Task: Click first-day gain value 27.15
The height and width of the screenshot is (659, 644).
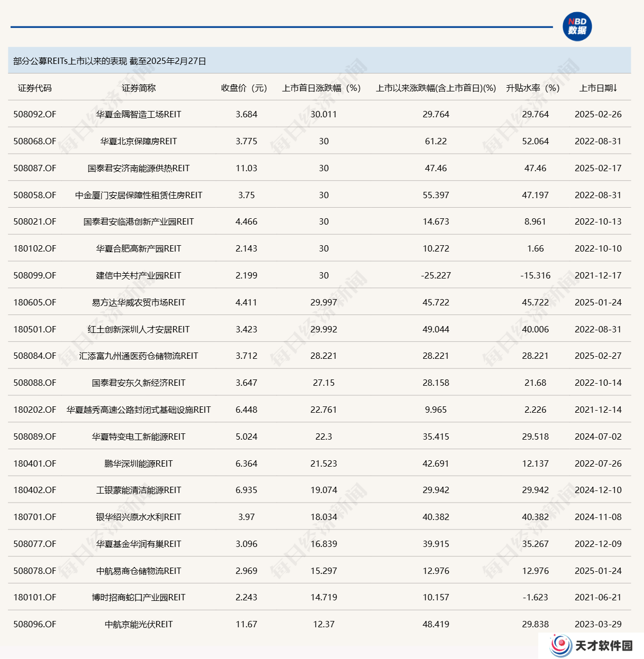Action: pos(324,383)
